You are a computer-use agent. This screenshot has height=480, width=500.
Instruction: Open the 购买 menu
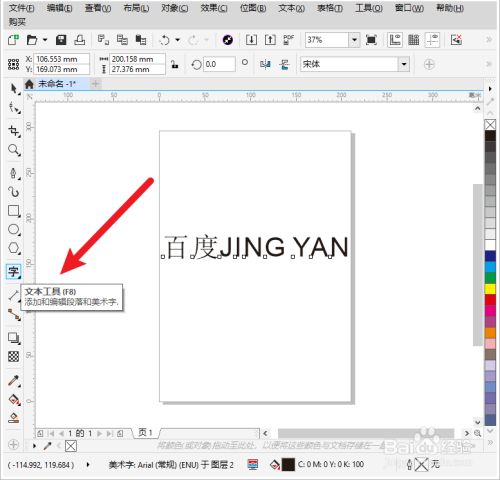coord(17,22)
